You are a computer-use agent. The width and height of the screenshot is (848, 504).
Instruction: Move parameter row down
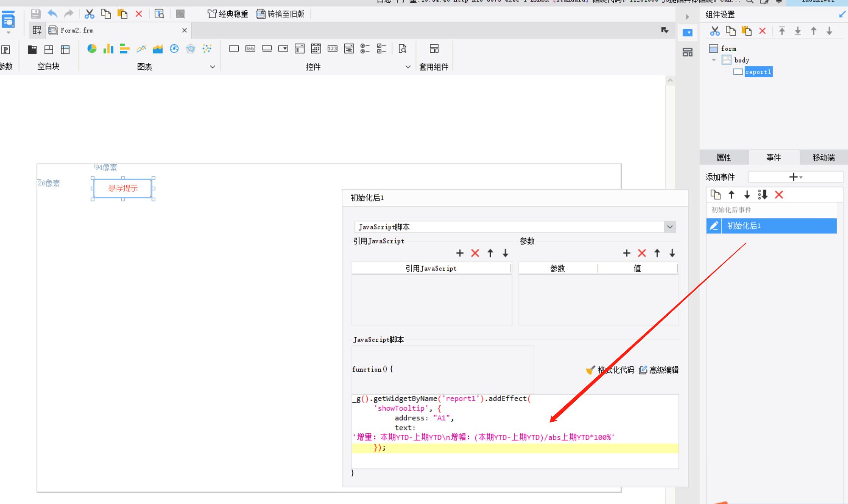pos(672,253)
